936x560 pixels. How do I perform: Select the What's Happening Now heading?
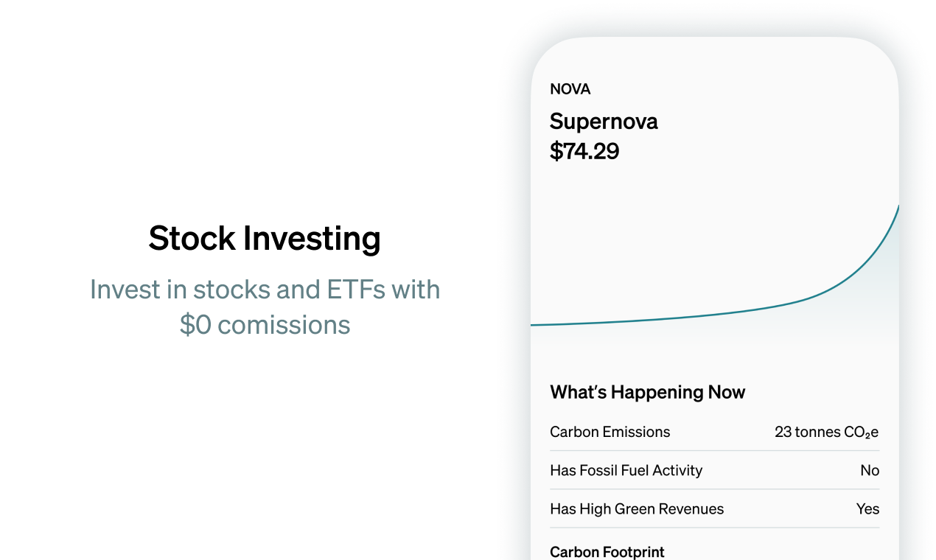coord(648,392)
